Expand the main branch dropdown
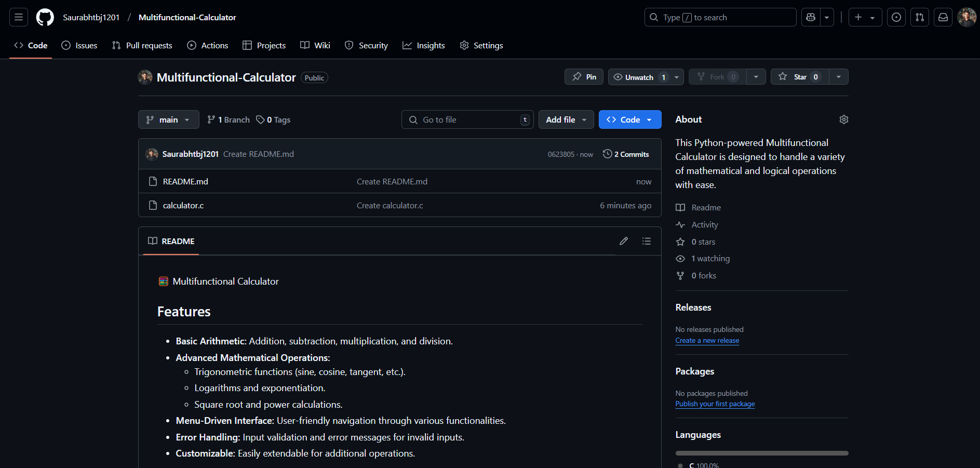The width and height of the screenshot is (980, 468). click(x=168, y=119)
